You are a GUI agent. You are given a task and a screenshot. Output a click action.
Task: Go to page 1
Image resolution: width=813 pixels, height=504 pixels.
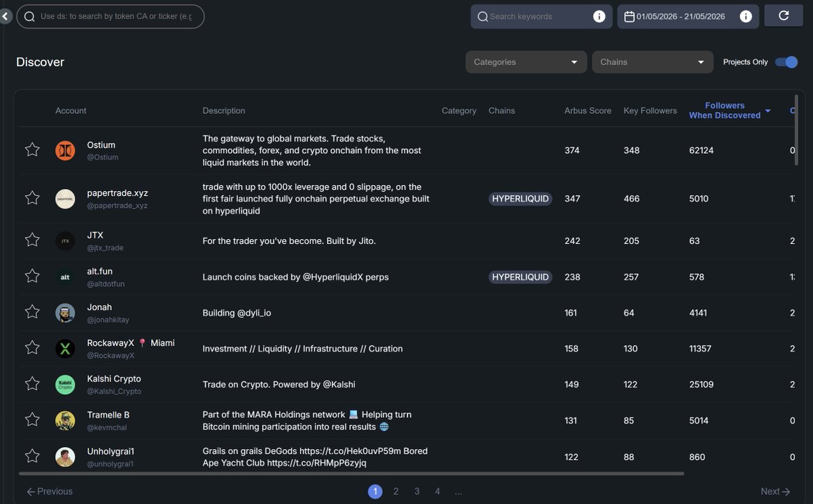click(x=375, y=491)
